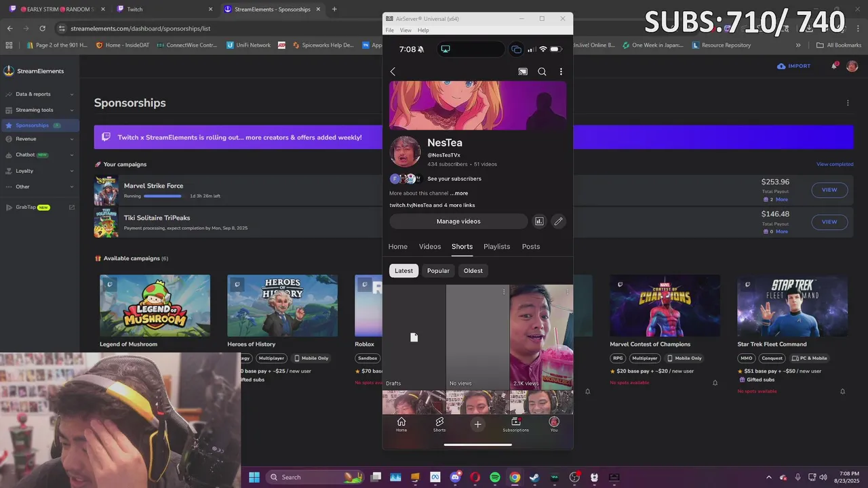Click VIEW for Marvel Strike Force campaign

(829, 190)
